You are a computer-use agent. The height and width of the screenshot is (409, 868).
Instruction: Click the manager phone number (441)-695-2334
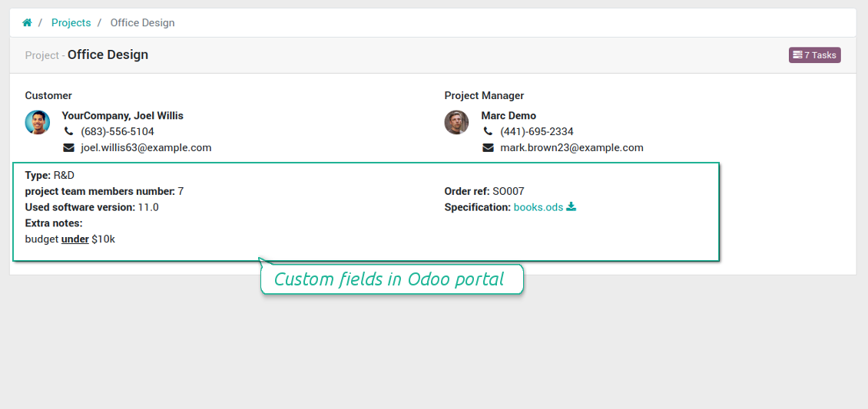pyautogui.click(x=537, y=132)
